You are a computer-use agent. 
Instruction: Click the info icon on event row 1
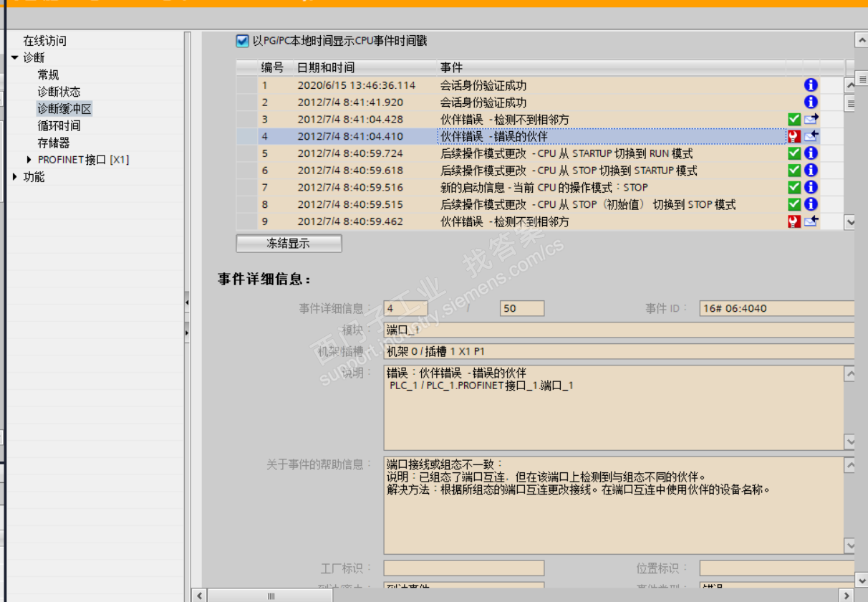811,85
